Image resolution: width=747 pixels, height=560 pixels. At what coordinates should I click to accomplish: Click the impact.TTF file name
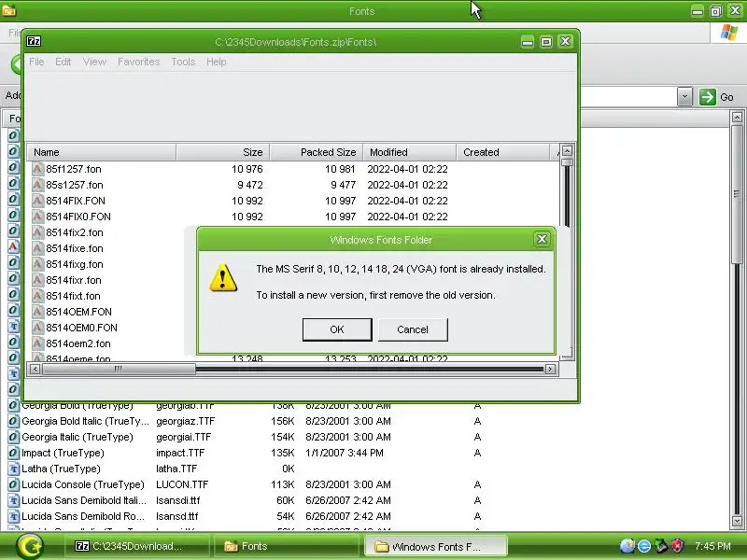pos(180,453)
